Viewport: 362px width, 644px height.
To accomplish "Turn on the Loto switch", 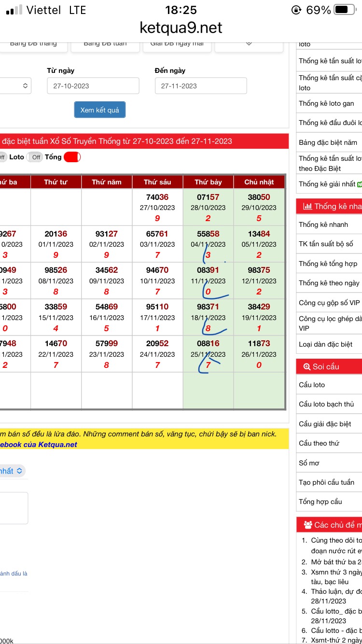I will 34,157.
